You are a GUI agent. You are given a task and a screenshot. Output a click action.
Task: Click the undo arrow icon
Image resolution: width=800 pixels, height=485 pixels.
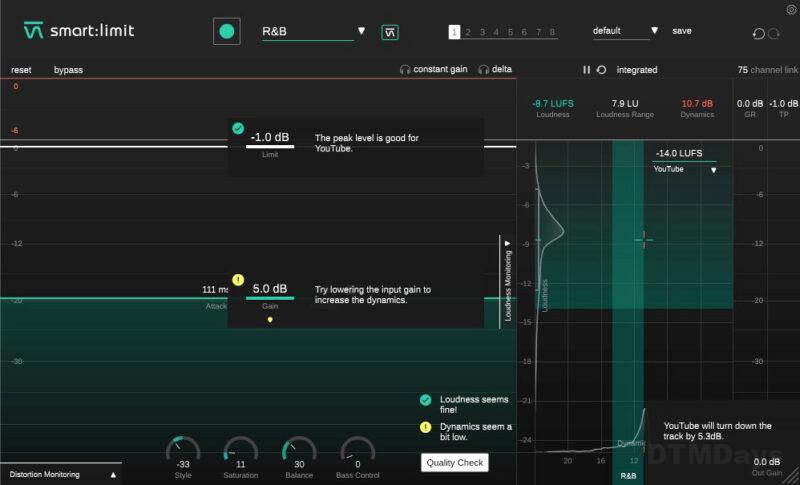click(x=757, y=33)
